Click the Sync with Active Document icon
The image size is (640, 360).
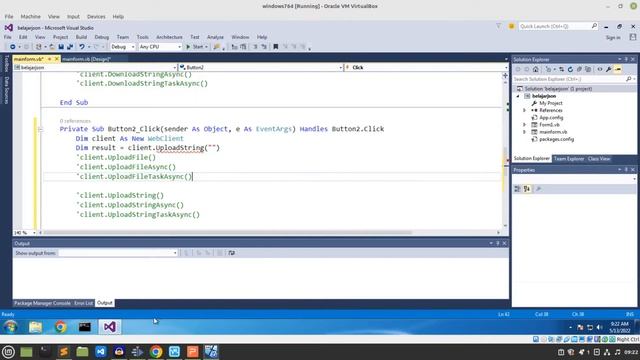(x=561, y=69)
